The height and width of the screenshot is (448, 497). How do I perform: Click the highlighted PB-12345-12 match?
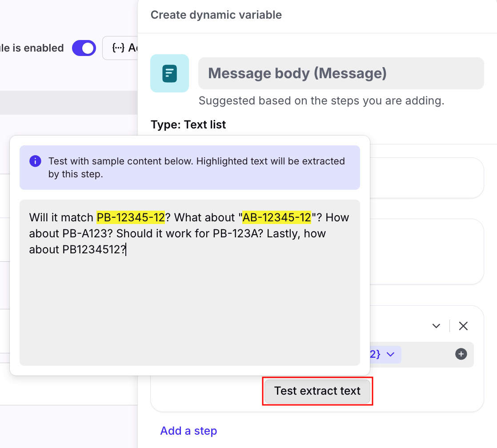click(131, 217)
